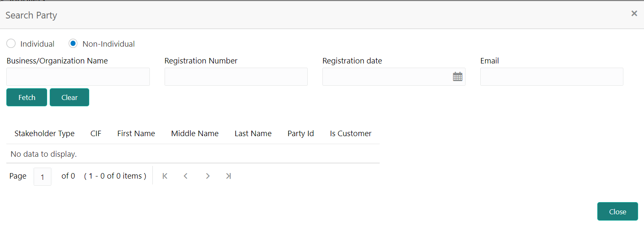Edit the page number box
644x229 pixels.
[43, 176]
